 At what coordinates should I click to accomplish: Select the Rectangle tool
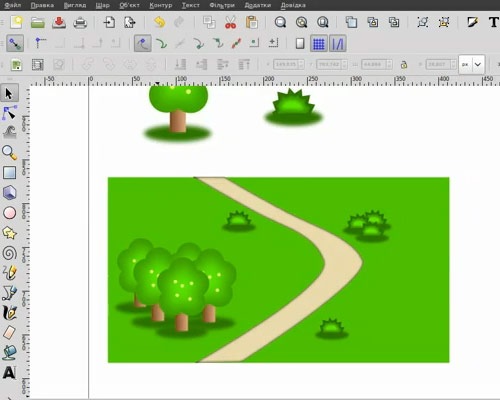[9, 173]
